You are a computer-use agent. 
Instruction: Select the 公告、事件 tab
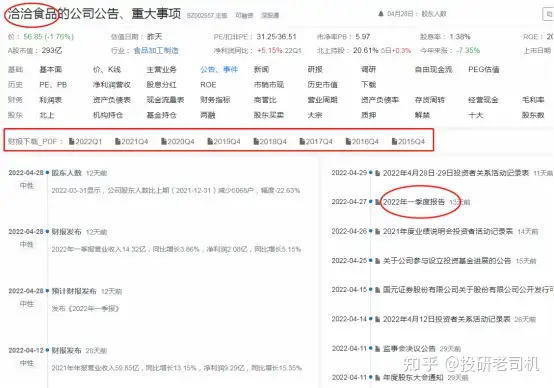(219, 70)
